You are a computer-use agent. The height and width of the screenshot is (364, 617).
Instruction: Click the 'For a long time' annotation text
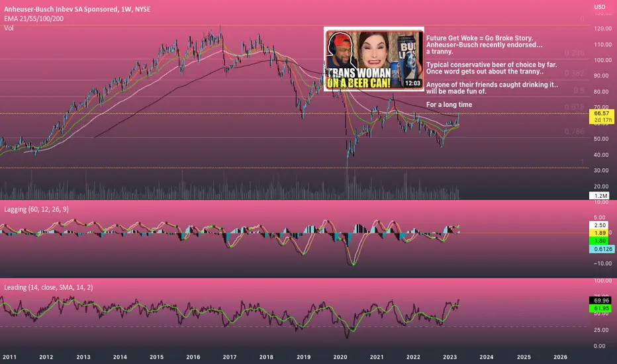[x=449, y=105]
